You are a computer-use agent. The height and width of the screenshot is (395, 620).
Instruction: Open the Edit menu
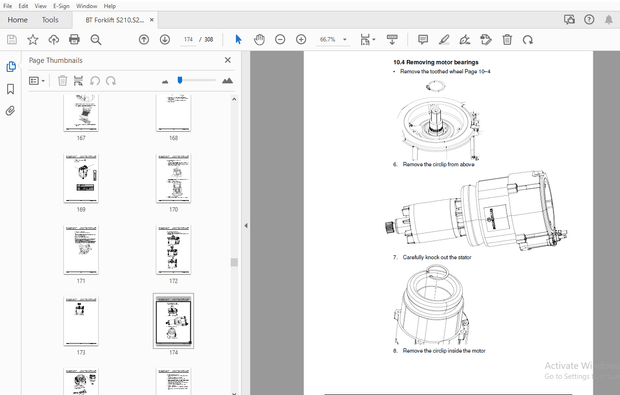coord(23,6)
